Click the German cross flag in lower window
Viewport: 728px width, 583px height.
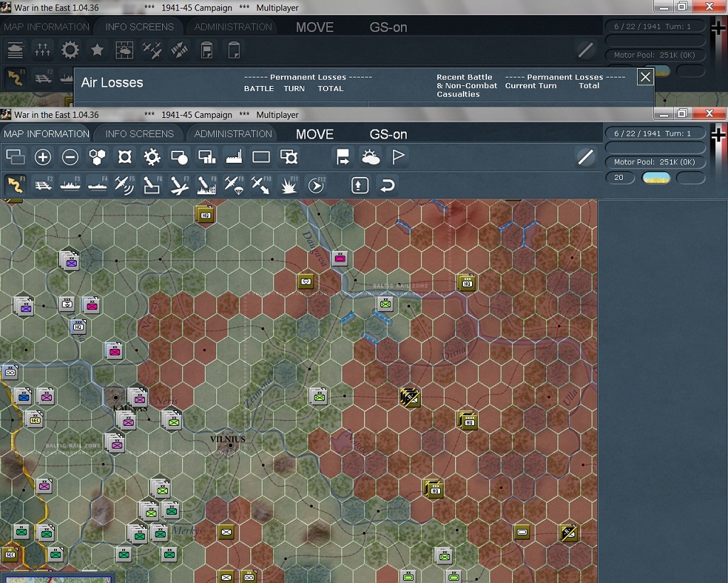click(x=718, y=136)
